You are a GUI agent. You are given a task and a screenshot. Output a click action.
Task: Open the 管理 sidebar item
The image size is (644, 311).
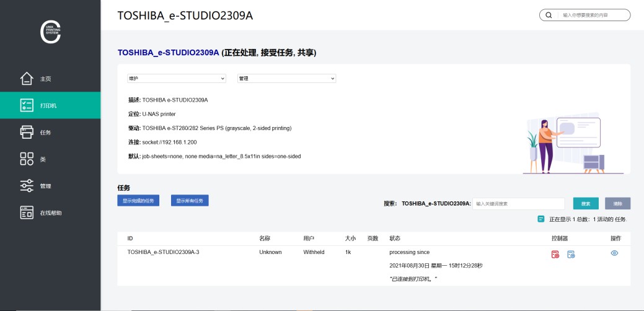click(x=50, y=186)
